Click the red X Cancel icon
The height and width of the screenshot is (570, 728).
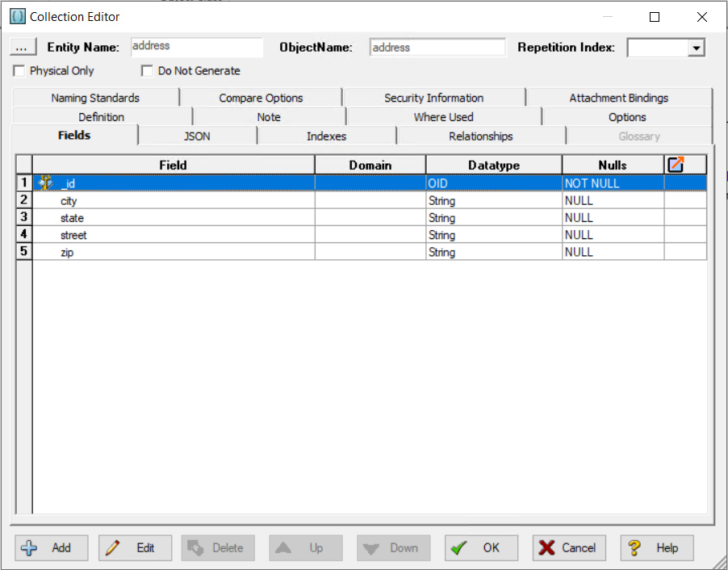point(546,548)
